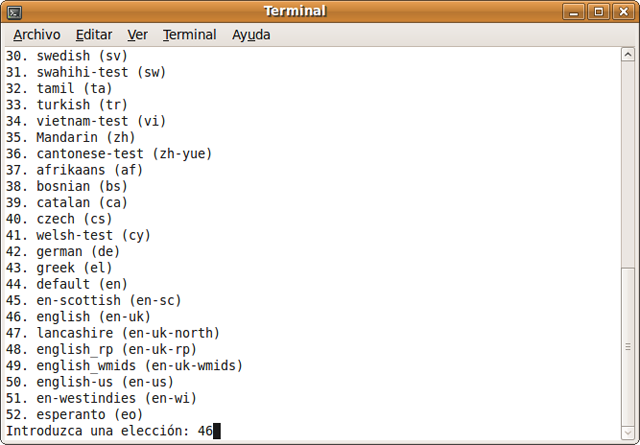The height and width of the screenshot is (445, 640).
Task: Open the Archivo menu
Action: pyautogui.click(x=36, y=34)
